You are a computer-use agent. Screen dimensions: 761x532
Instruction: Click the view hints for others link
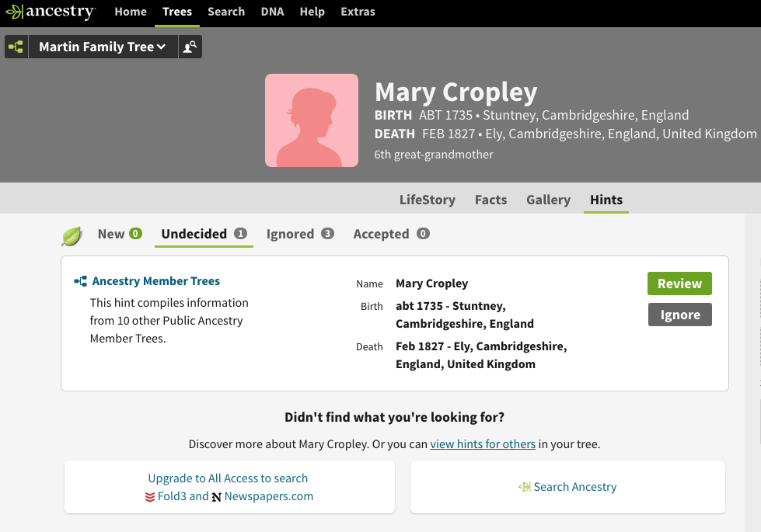click(483, 443)
